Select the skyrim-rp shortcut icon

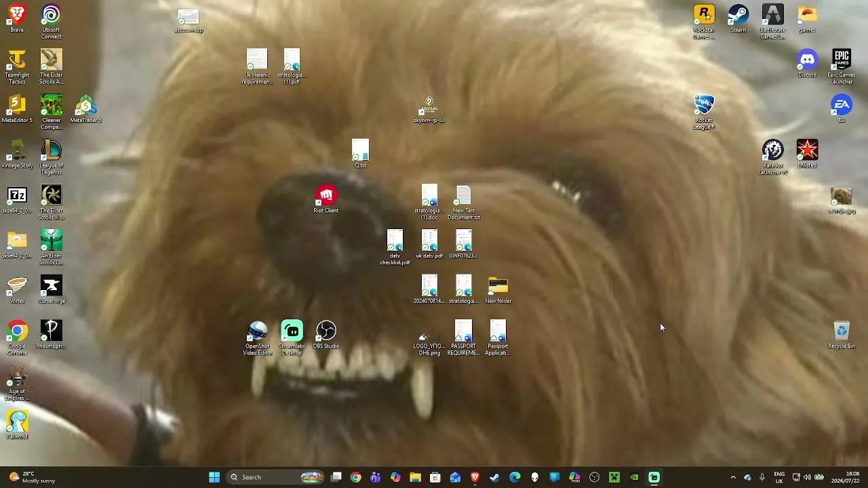click(429, 109)
